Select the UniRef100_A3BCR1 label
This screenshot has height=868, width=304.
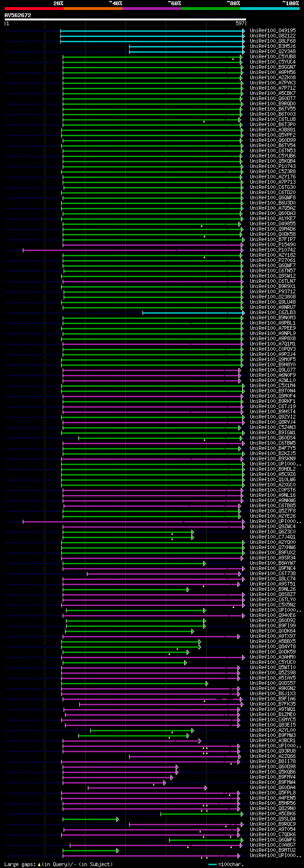[273, 740]
